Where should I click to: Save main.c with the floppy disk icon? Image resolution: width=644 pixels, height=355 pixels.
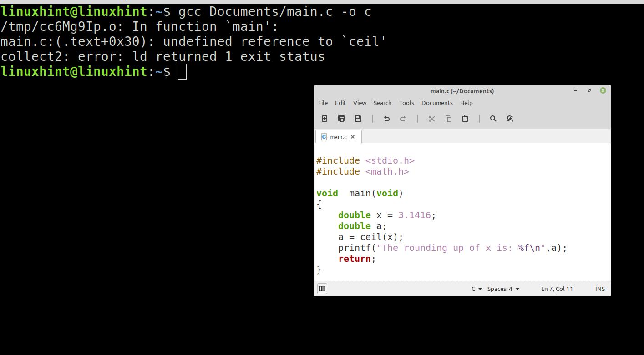click(358, 119)
